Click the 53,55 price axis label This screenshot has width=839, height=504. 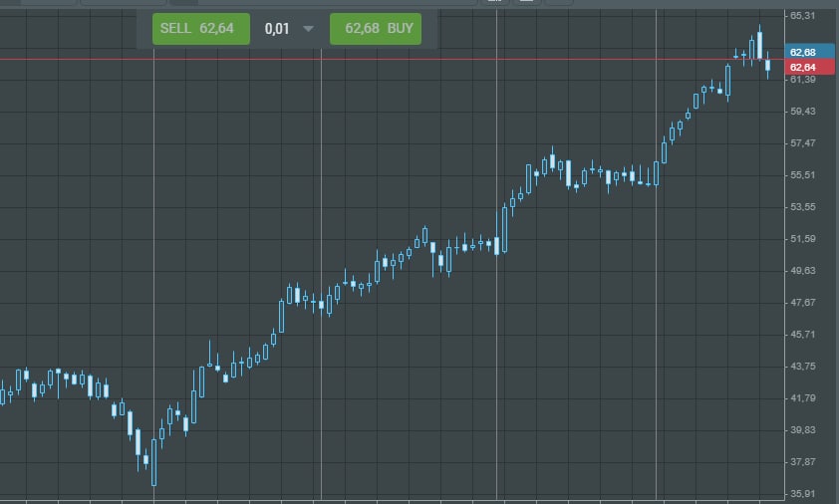802,206
